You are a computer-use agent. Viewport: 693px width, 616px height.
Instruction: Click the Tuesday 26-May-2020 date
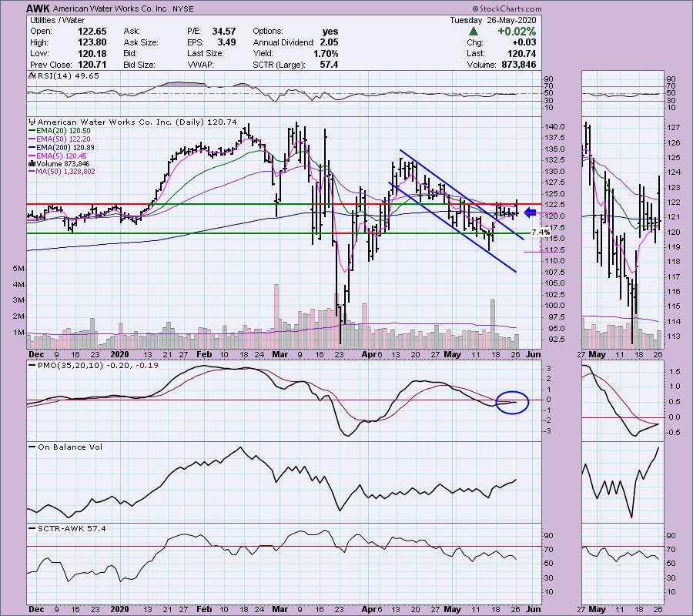[x=493, y=20]
